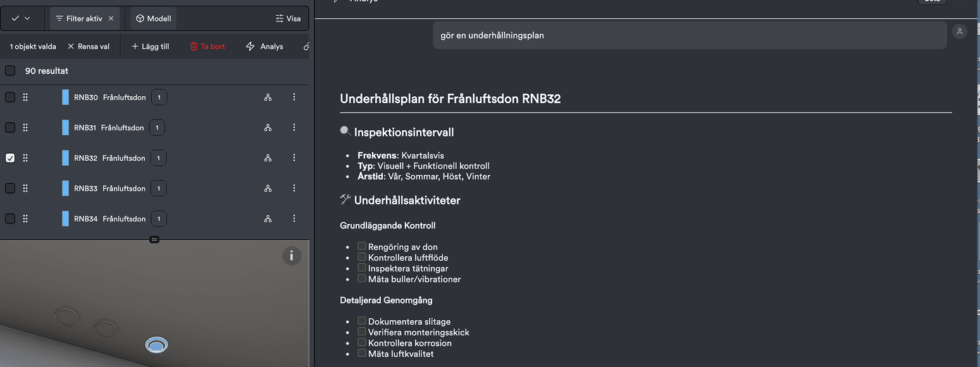Open three-dot menu for RNB31 row
980x367 pixels.
294,128
